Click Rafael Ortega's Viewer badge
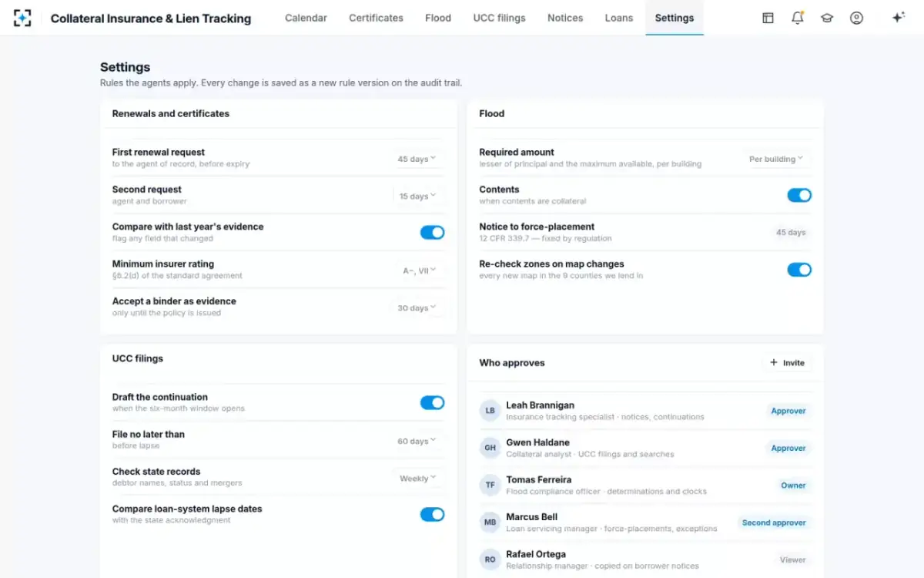 click(x=792, y=560)
